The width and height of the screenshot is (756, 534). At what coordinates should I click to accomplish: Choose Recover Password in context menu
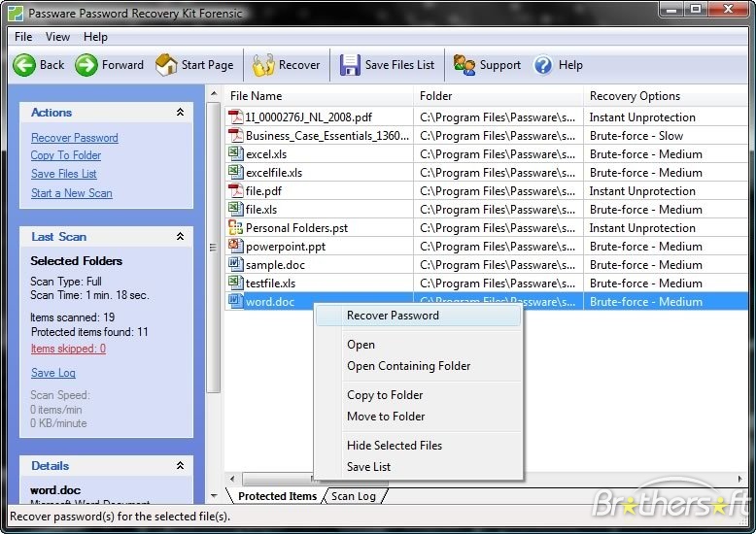(x=419, y=316)
